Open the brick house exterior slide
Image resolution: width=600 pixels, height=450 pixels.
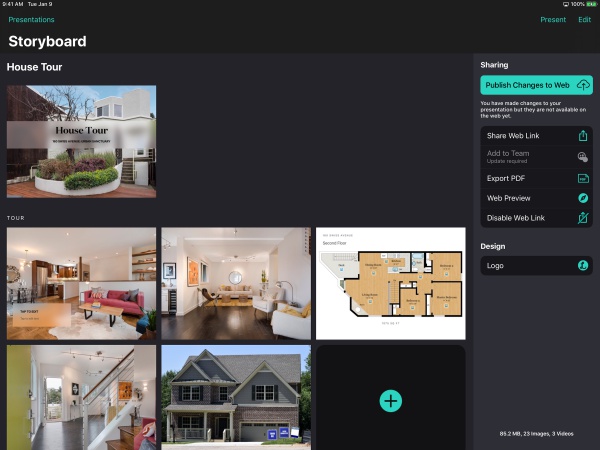(x=236, y=398)
